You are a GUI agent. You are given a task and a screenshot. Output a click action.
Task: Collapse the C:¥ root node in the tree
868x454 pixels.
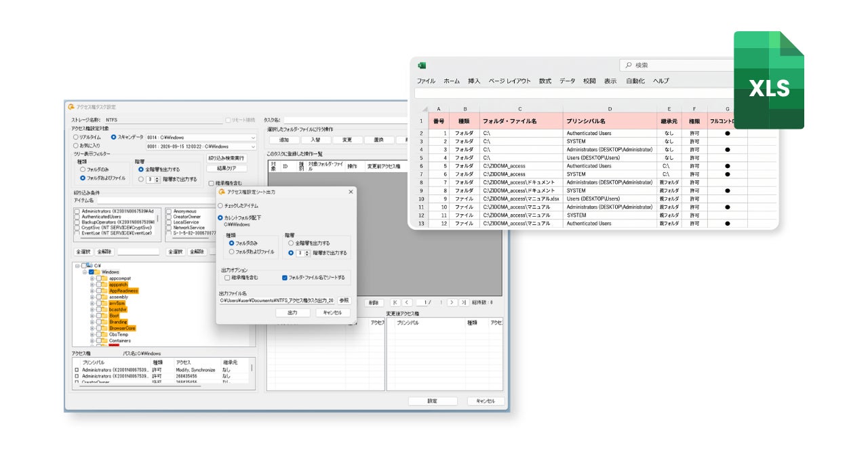[77, 266]
